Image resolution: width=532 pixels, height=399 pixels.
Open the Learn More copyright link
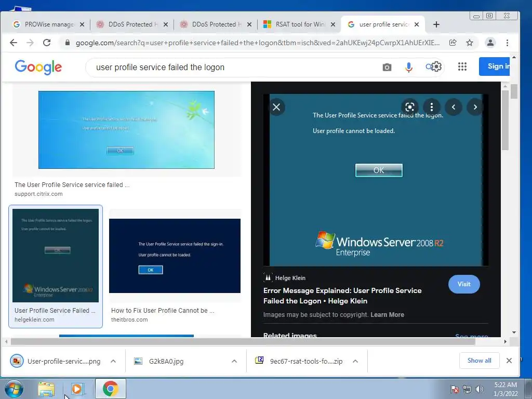(x=387, y=315)
